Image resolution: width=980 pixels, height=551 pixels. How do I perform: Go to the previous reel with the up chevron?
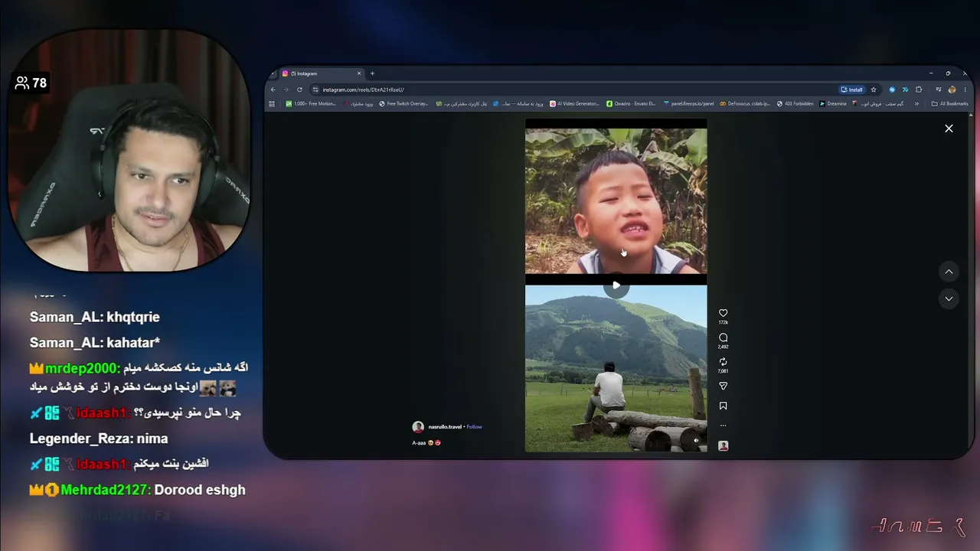(x=949, y=272)
